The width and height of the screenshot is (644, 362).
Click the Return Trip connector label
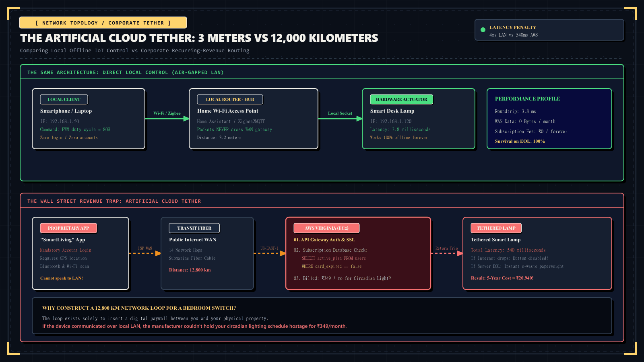447,248
